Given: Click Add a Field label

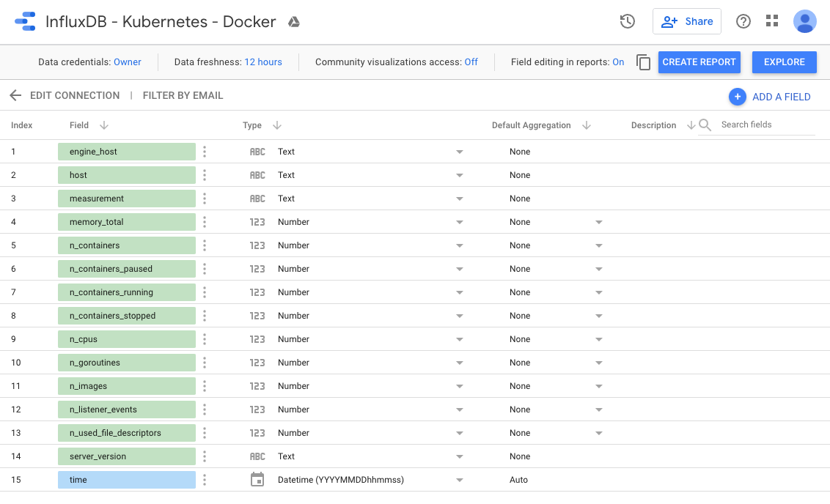Looking at the screenshot, I should point(782,97).
